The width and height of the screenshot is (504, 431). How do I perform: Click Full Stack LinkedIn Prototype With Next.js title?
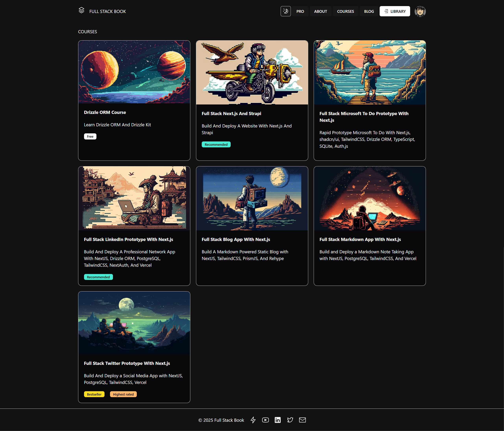129,239
